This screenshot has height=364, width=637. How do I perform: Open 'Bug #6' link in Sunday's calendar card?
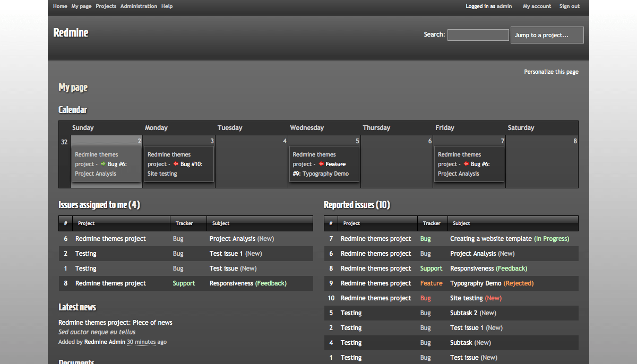point(116,164)
